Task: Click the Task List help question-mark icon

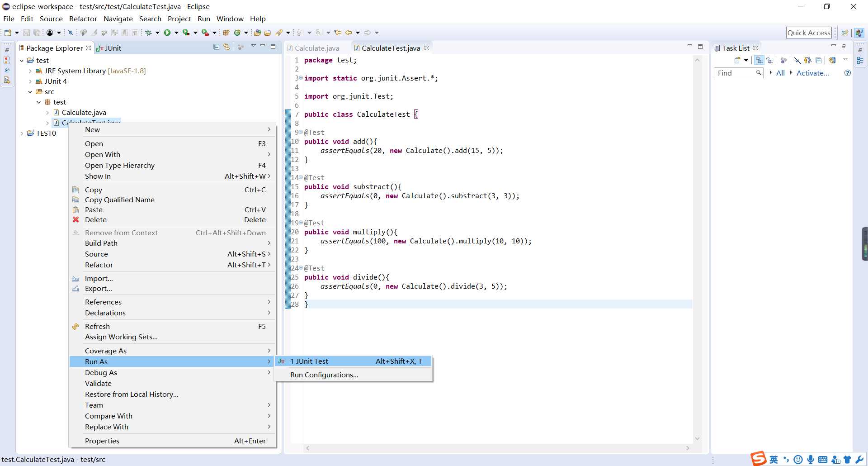Action: [x=847, y=73]
